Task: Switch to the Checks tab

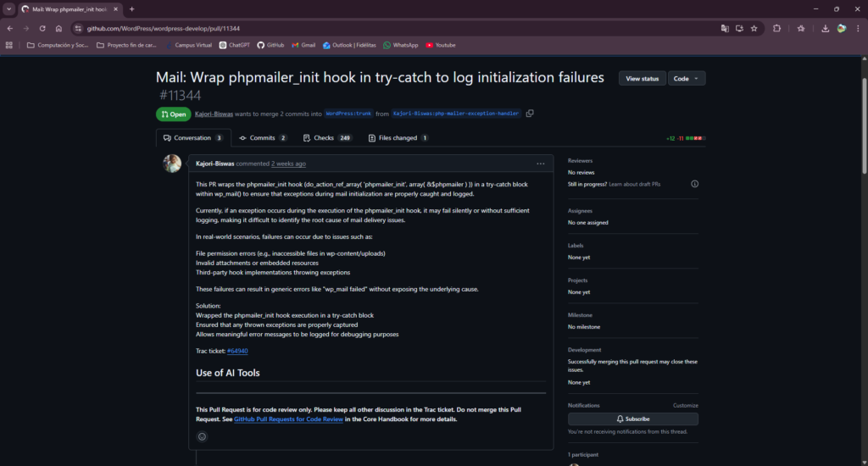Action: point(328,138)
